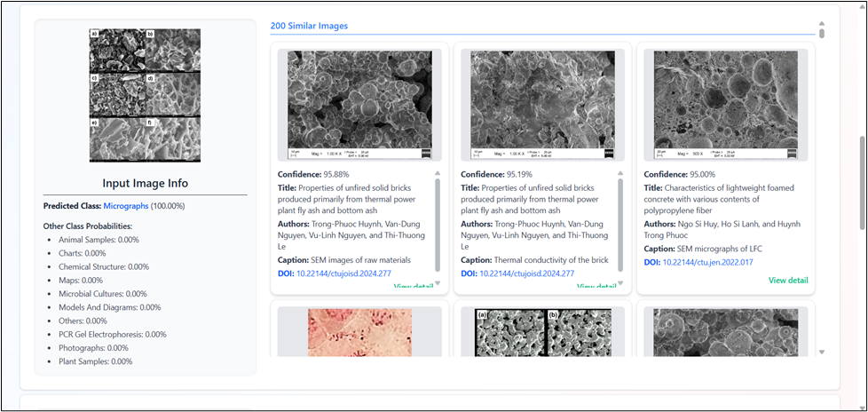Open DOI link in the 95.19% confidence card
The height and width of the screenshot is (412, 868).
pos(526,273)
